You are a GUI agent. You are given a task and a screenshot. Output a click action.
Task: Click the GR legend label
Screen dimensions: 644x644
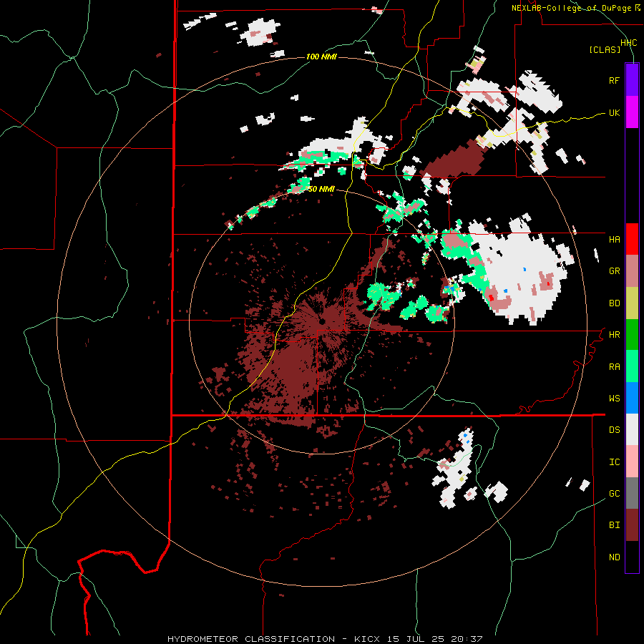coord(614,271)
